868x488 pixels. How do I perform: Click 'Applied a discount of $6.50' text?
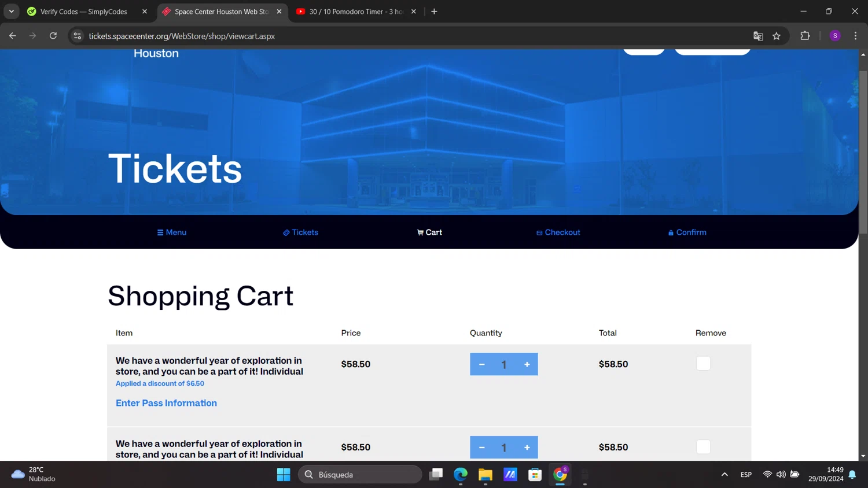[x=160, y=383]
